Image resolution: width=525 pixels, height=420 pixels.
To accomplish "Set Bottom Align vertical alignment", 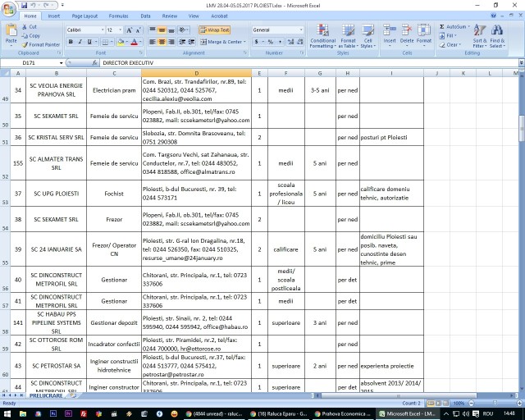I will pos(171,30).
